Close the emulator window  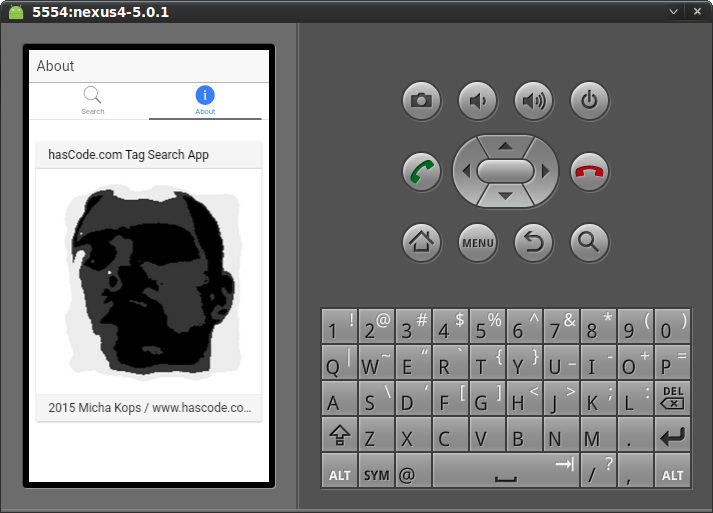[x=697, y=12]
